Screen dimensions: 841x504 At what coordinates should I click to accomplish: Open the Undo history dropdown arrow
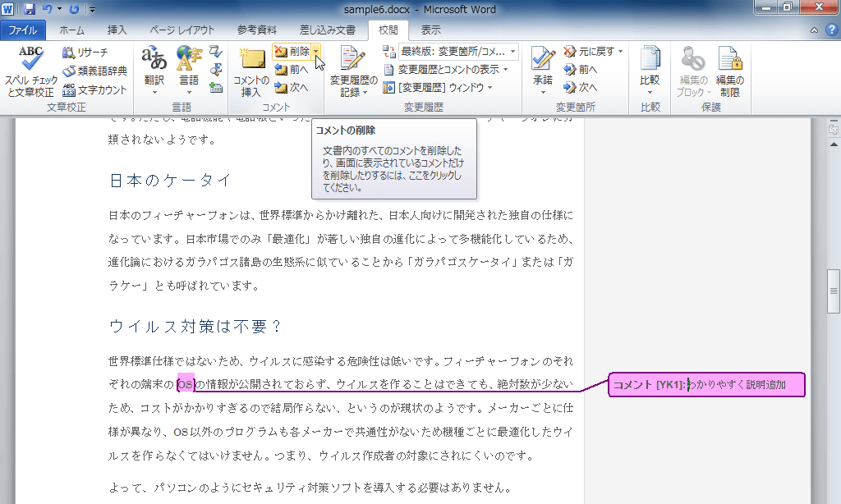point(59,9)
